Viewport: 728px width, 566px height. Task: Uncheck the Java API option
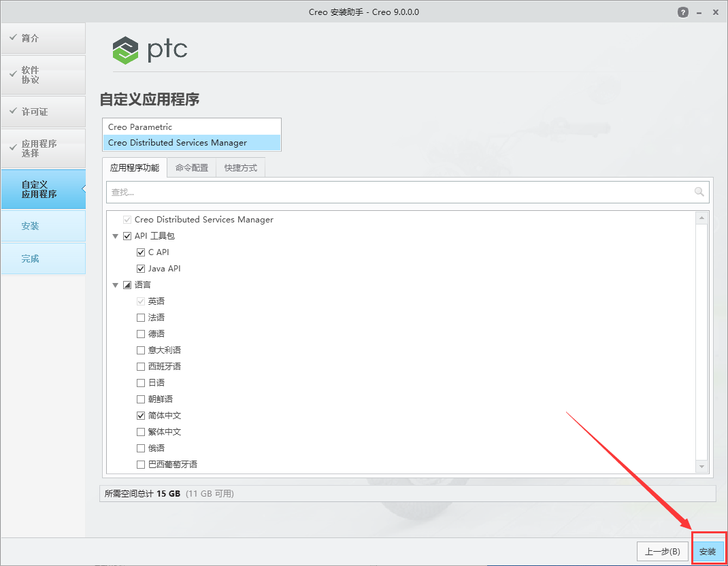[x=140, y=268]
